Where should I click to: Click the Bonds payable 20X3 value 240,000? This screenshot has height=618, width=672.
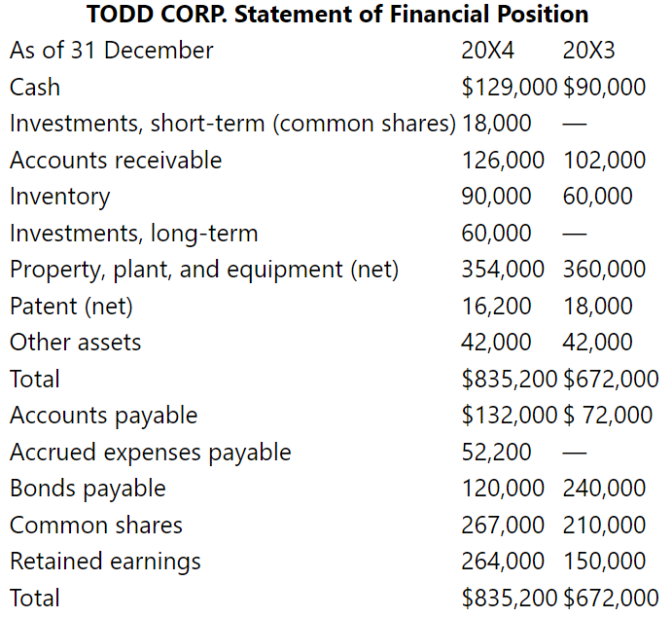pyautogui.click(x=604, y=488)
